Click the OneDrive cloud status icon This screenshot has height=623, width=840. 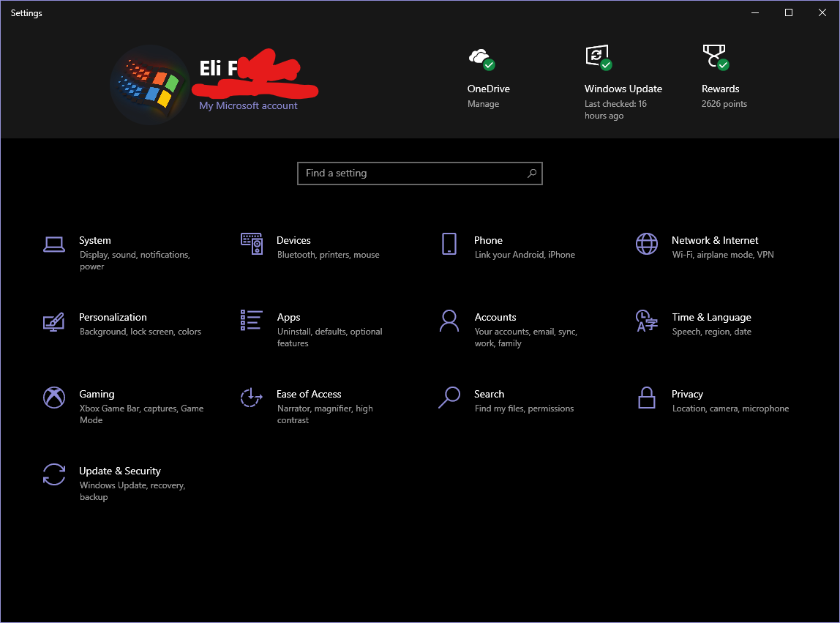pos(481,57)
